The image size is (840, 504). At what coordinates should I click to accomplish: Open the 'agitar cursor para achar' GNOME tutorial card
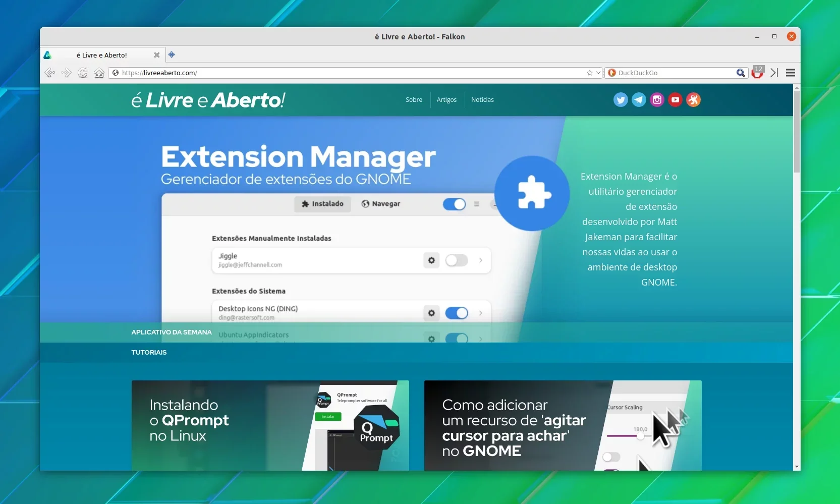[x=563, y=425]
